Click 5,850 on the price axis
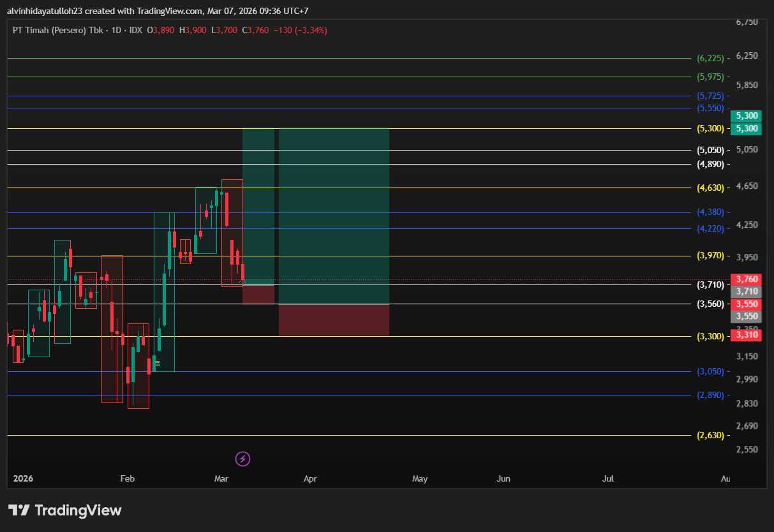774x532 pixels. 747,85
